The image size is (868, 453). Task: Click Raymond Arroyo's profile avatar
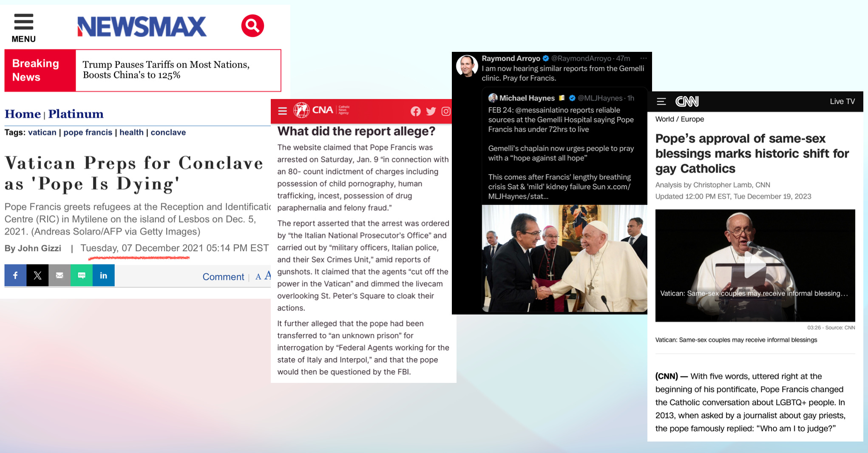click(467, 66)
